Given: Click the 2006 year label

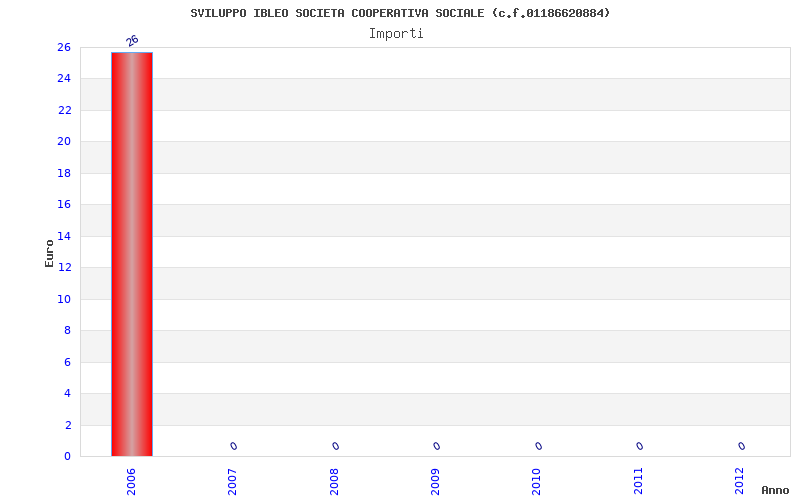Looking at the screenshot, I should [131, 481].
